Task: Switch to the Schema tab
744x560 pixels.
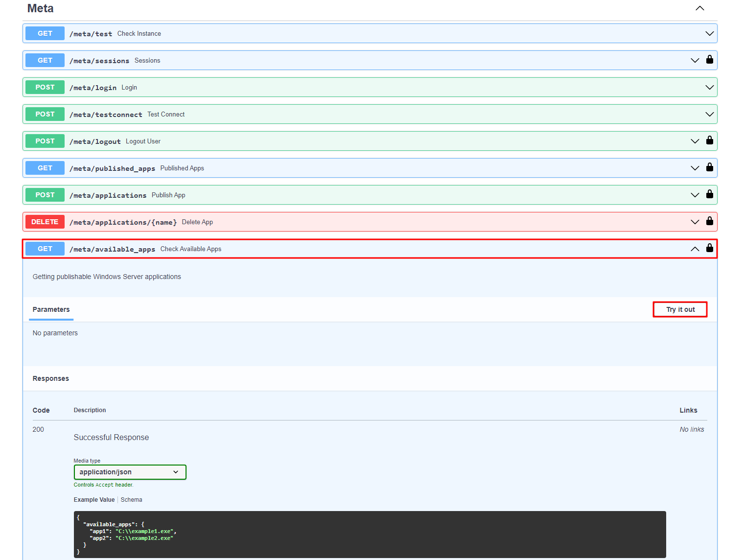Action: pyautogui.click(x=131, y=500)
